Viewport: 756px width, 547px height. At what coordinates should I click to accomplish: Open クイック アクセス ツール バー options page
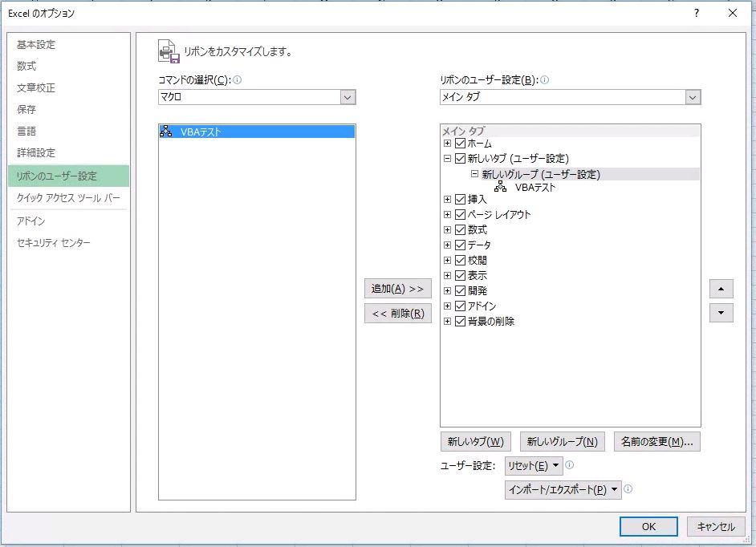(68, 197)
